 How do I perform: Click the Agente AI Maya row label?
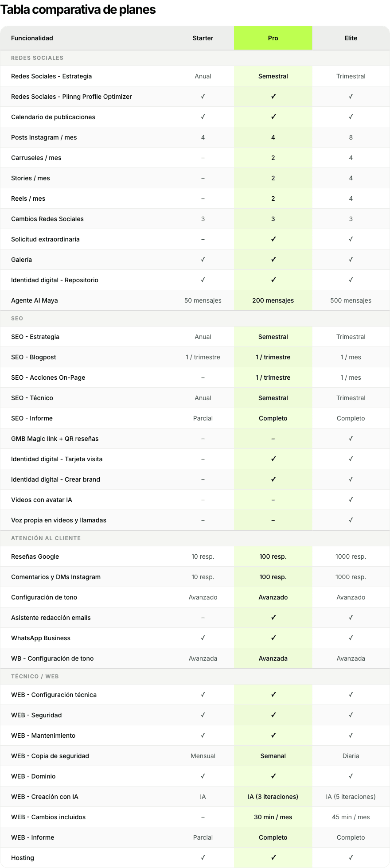pos(35,300)
